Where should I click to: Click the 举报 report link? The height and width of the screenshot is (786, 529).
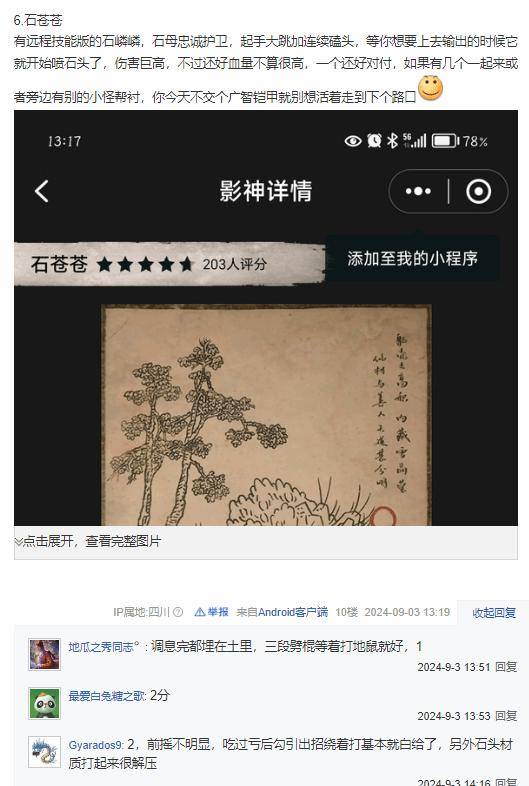click(x=218, y=612)
